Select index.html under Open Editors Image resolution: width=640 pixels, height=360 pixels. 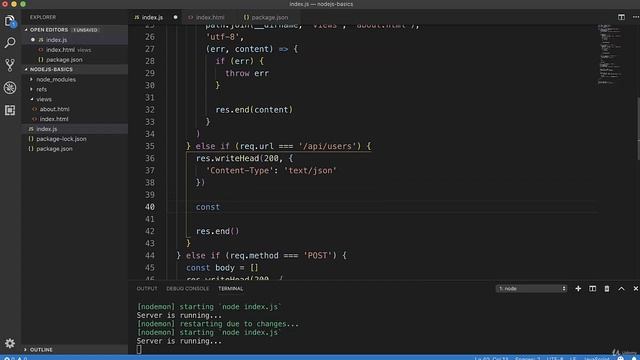(60, 50)
